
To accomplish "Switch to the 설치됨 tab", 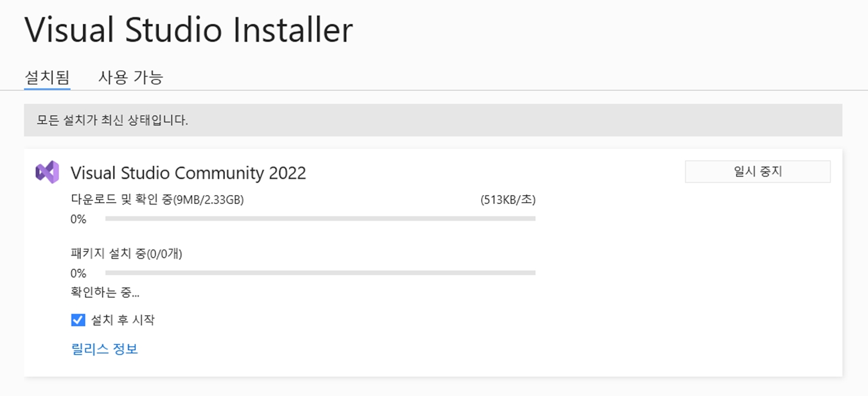I will (x=47, y=77).
